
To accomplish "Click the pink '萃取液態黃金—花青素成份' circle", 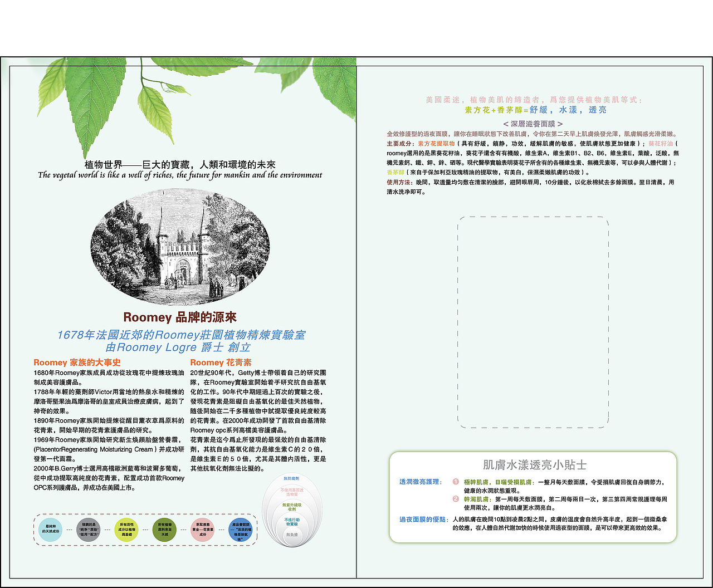I will (202, 529).
